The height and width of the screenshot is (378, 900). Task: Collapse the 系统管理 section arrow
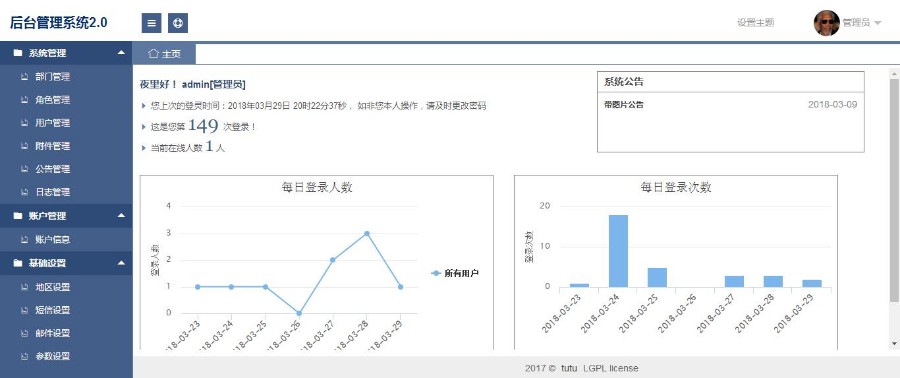point(121,53)
